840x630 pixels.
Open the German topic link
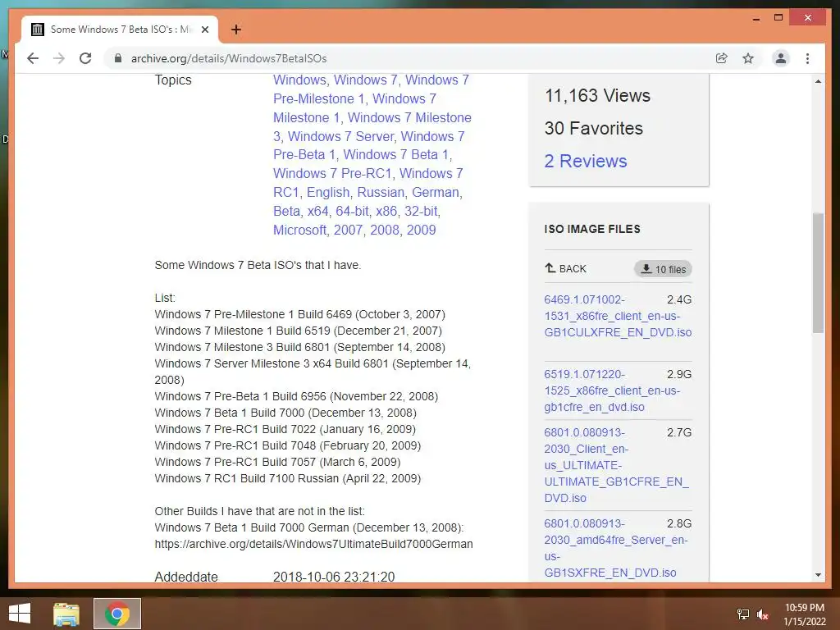(x=435, y=192)
